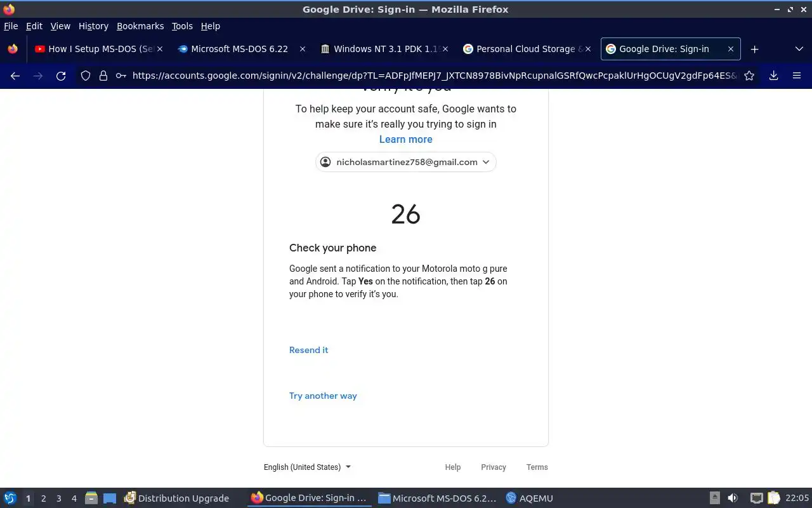Open the Edit menu
Viewport: 812px width, 508px height.
coord(34,26)
